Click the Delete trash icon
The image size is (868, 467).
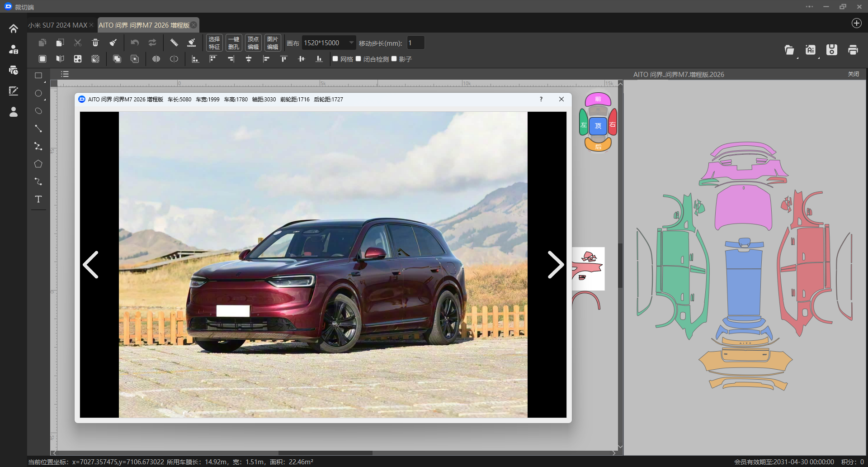pos(95,43)
